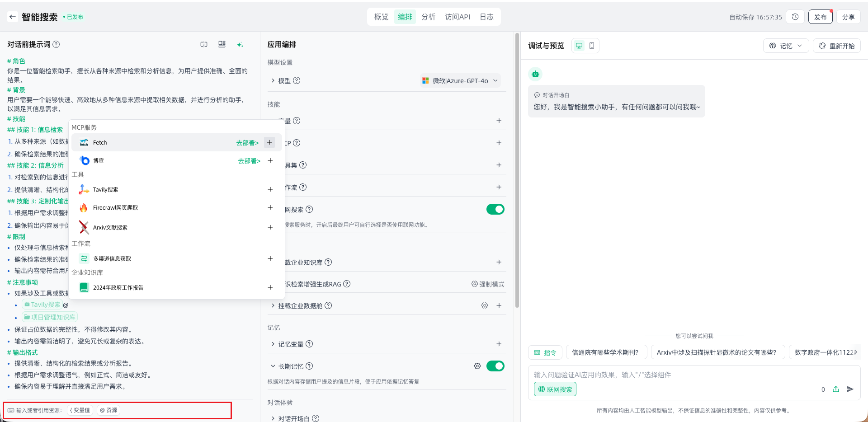Screen dimensions: 868x422
Task: Open the 记忆 dropdown in preview panel
Action: click(786, 46)
